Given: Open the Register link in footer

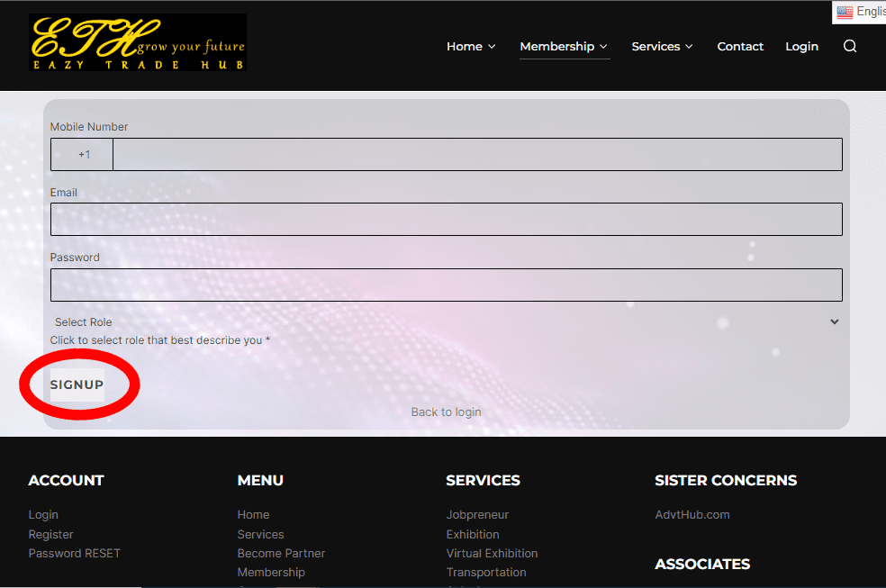Looking at the screenshot, I should pos(50,534).
